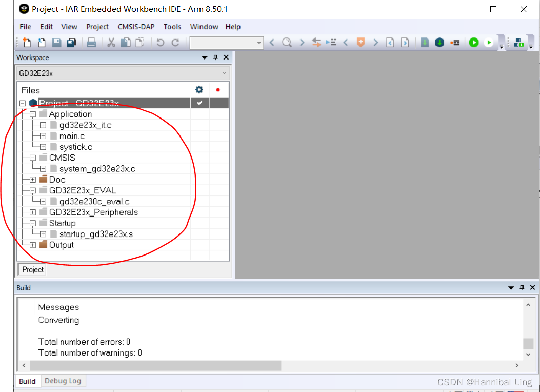Click the Build horizontal scrollbar thumb

pos(155,365)
